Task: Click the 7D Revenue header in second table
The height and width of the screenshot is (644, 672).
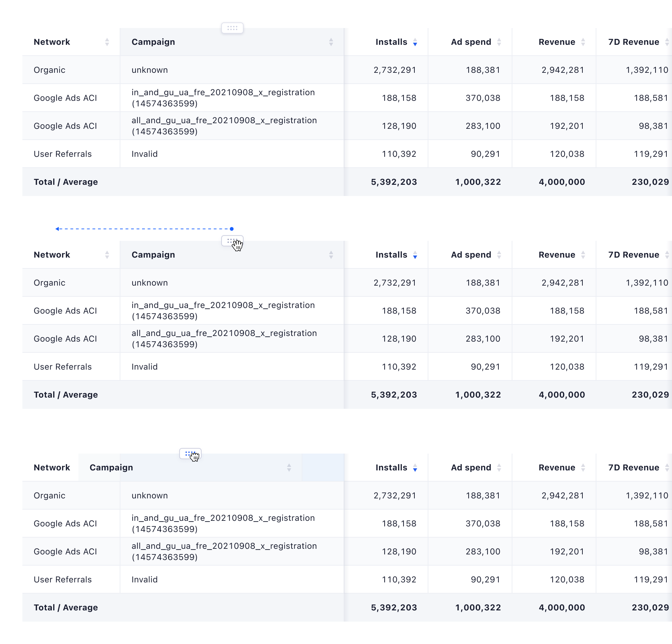Action: [633, 255]
